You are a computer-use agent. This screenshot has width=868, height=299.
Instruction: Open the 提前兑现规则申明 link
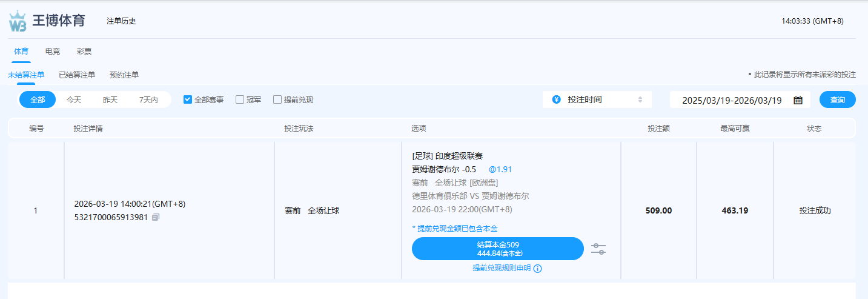501,268
